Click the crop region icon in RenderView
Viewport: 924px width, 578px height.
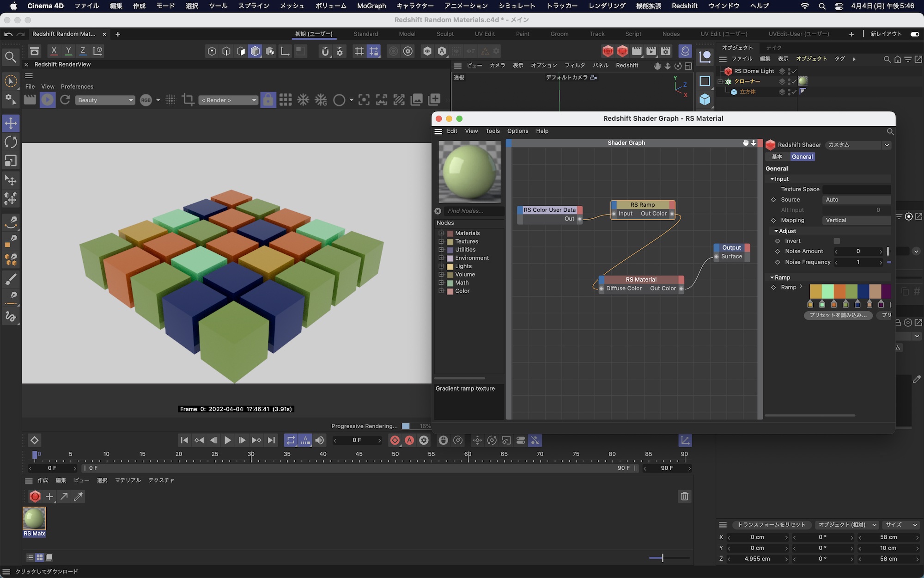click(188, 100)
